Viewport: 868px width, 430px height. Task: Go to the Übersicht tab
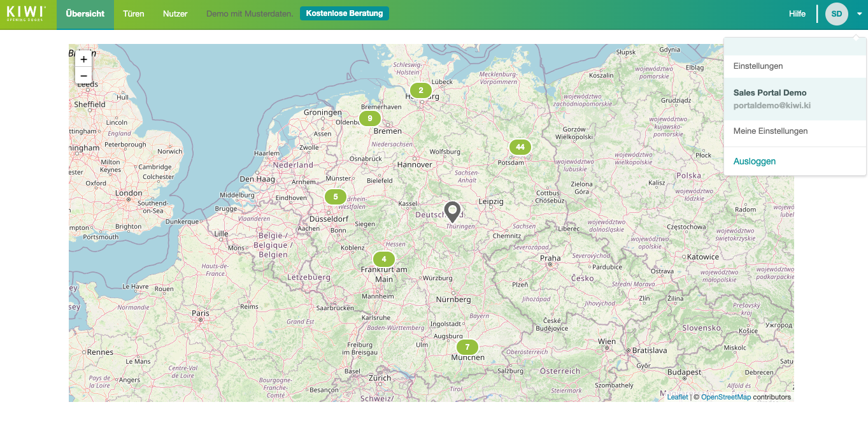[x=85, y=14]
